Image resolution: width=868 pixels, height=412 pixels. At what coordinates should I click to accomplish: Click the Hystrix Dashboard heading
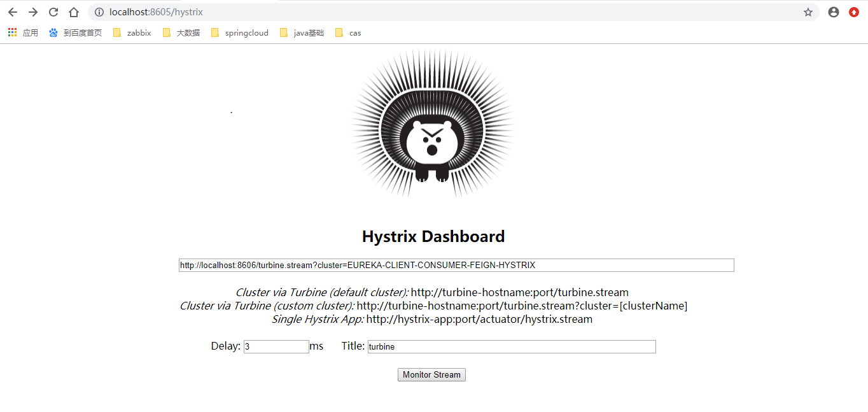click(x=433, y=236)
